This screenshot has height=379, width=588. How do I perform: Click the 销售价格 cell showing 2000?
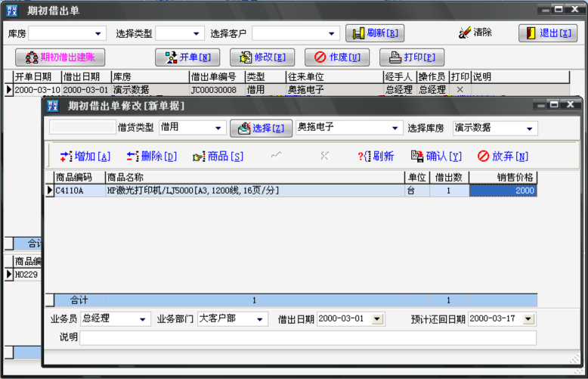[503, 191]
